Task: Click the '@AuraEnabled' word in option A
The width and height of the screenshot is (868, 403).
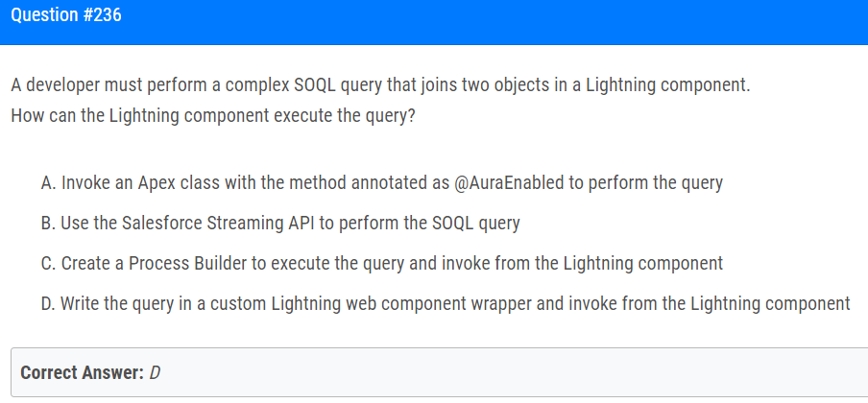Action: click(x=509, y=182)
